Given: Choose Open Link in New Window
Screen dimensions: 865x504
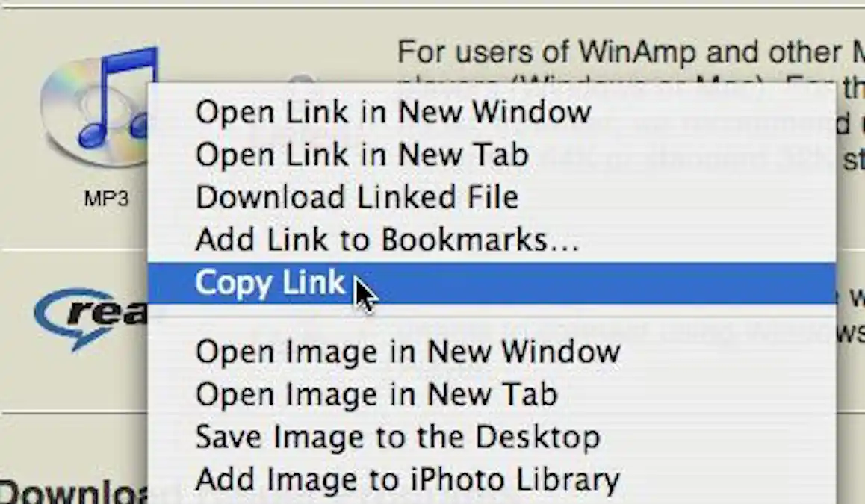Looking at the screenshot, I should (x=393, y=112).
